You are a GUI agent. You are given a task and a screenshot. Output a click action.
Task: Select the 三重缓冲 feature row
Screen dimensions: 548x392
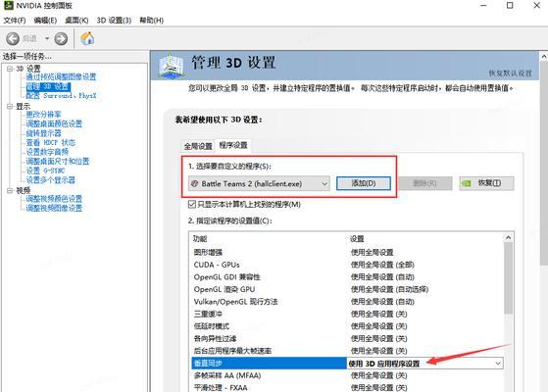(347, 314)
